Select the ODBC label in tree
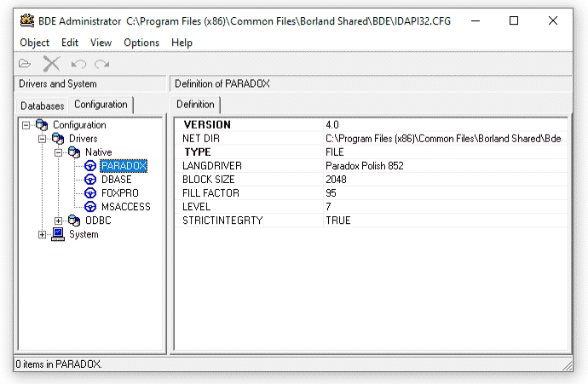 pyautogui.click(x=98, y=221)
